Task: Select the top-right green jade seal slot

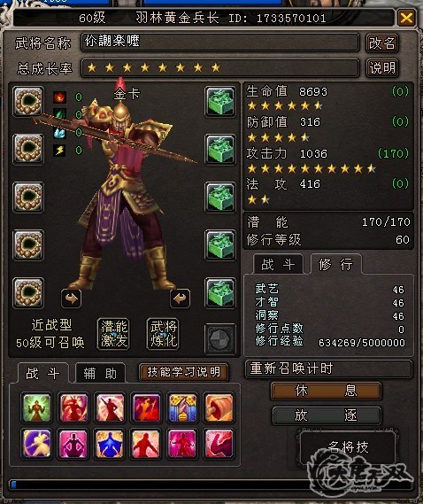Action: tap(220, 101)
